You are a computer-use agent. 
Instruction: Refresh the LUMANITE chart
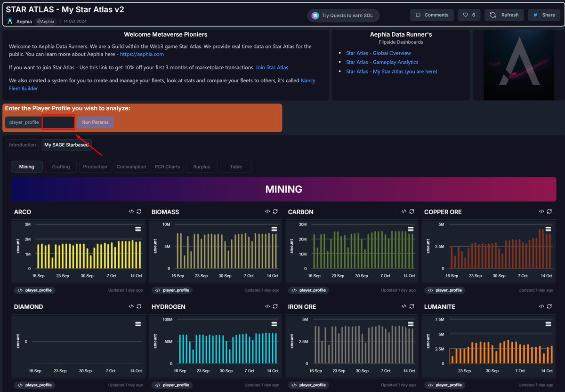pos(549,306)
